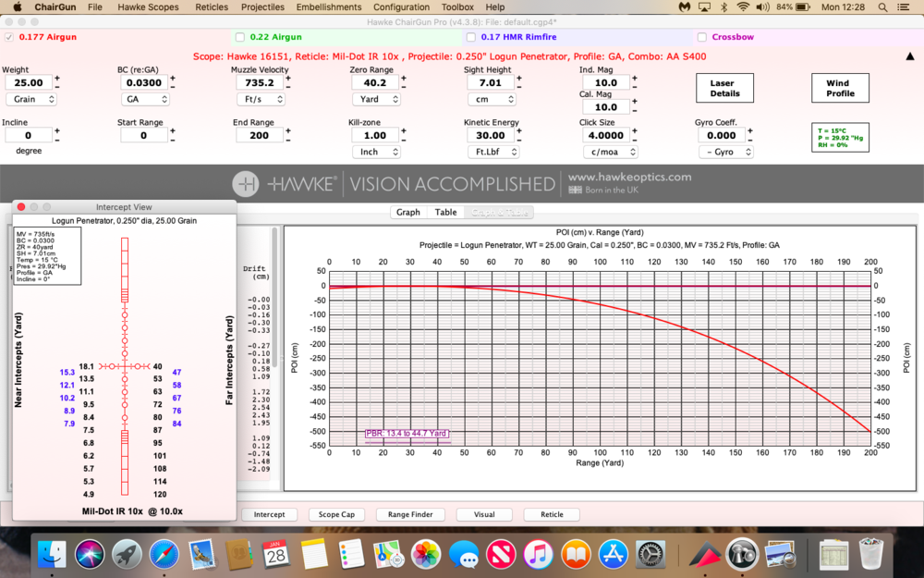Screen dimensions: 924x578
Task: Open the News app in Dock
Action: (x=501, y=554)
